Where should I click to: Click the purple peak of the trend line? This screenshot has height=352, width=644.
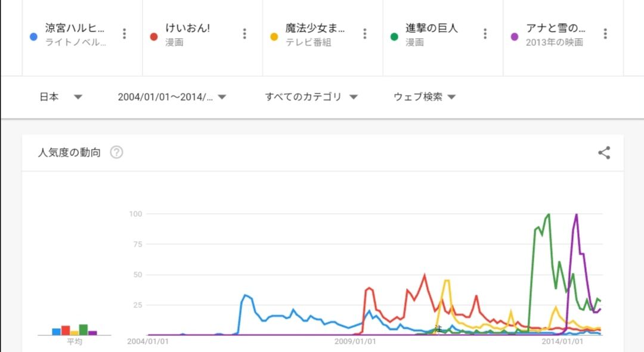tap(576, 214)
